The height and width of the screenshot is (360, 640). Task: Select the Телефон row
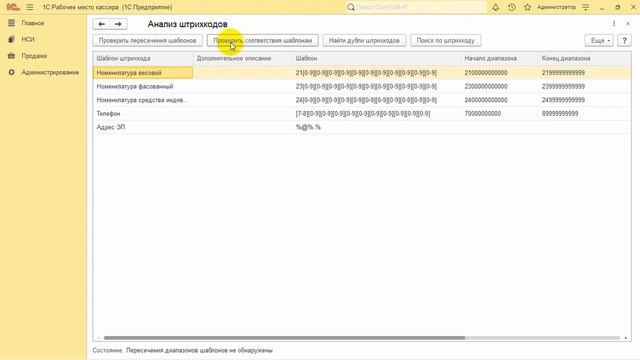[362, 113]
